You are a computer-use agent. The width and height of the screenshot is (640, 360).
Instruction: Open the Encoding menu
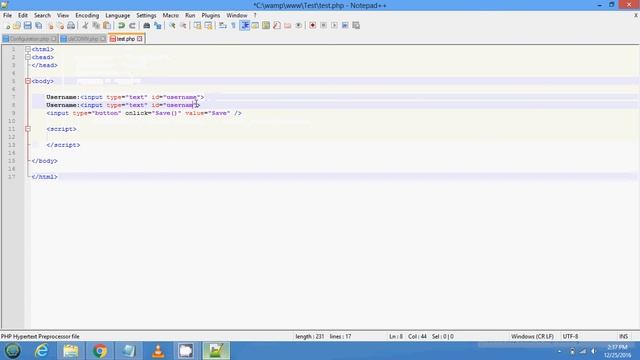tap(87, 16)
